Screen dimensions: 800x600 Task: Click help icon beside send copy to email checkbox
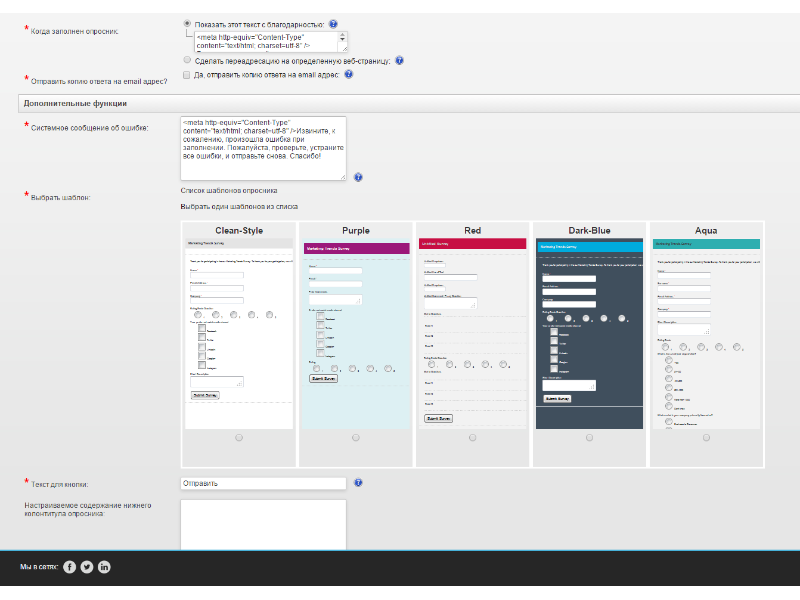click(x=348, y=74)
